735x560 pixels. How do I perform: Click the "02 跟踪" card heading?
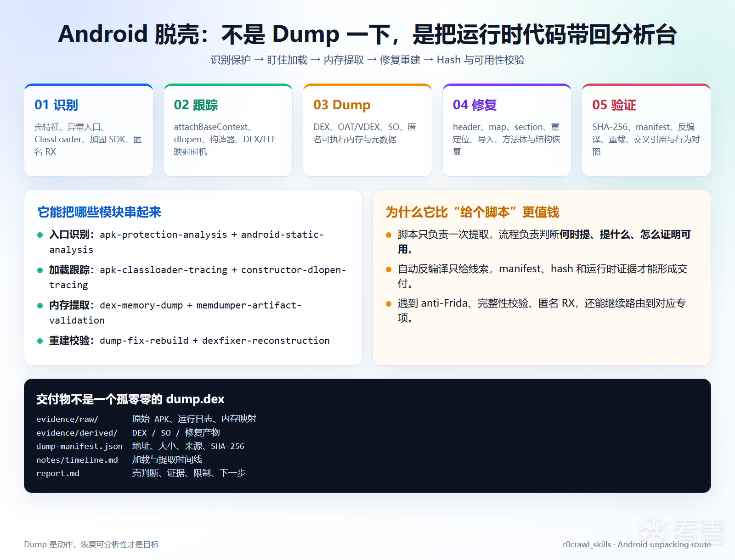pos(196,105)
